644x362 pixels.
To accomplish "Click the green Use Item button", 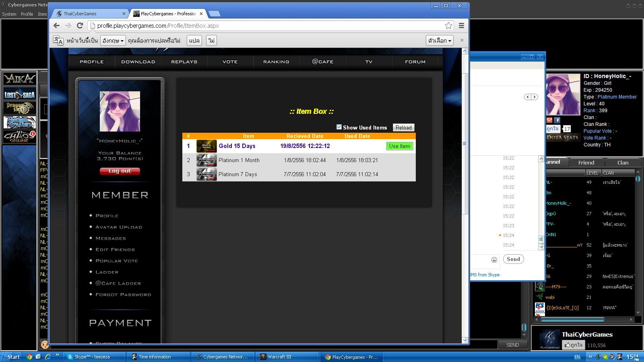I will pyautogui.click(x=400, y=146).
